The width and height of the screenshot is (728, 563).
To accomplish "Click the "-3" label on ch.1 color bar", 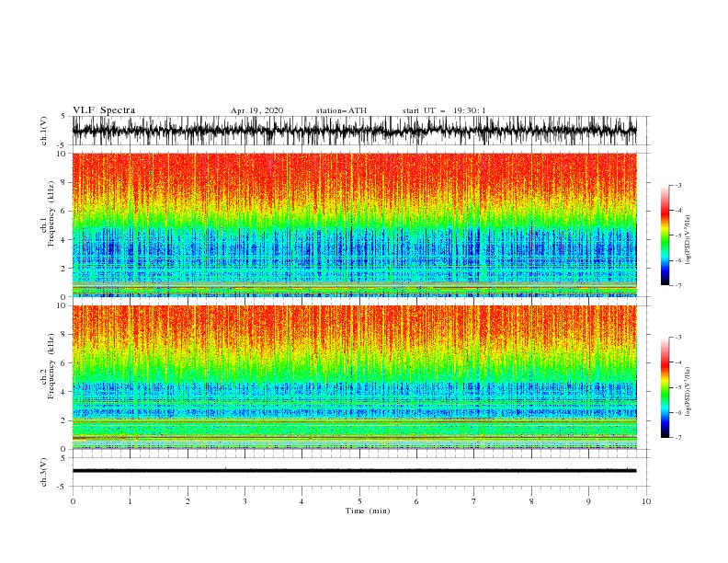I will (x=678, y=185).
